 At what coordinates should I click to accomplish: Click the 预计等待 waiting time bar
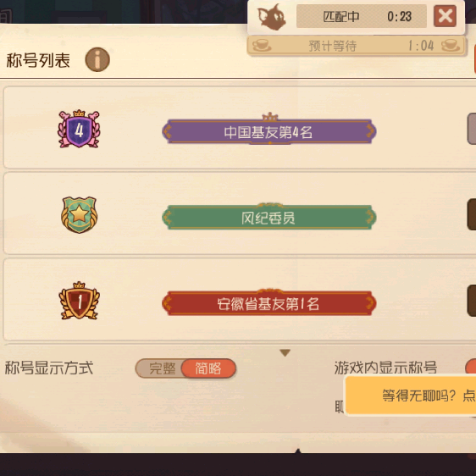click(356, 46)
